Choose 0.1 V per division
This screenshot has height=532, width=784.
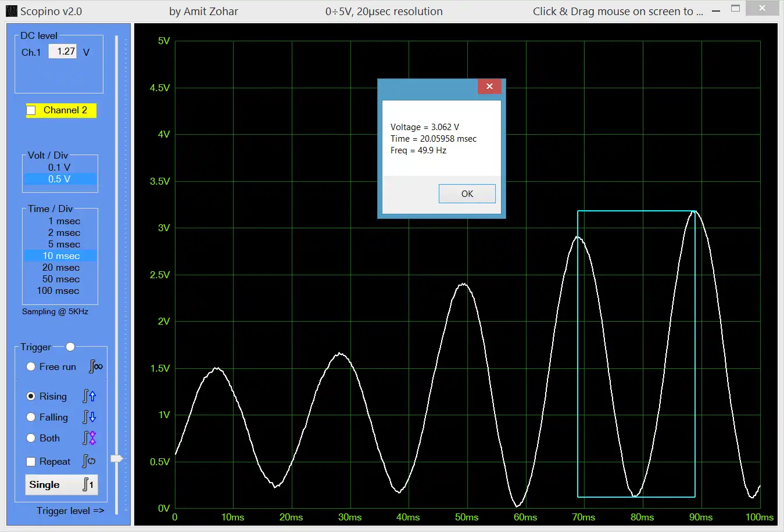[x=59, y=167]
